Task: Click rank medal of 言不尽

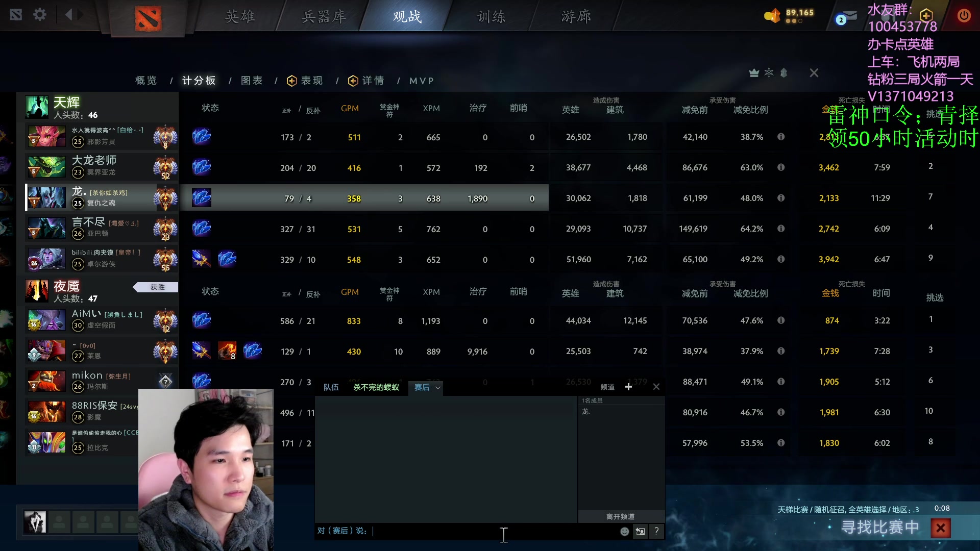Action: coord(165,229)
